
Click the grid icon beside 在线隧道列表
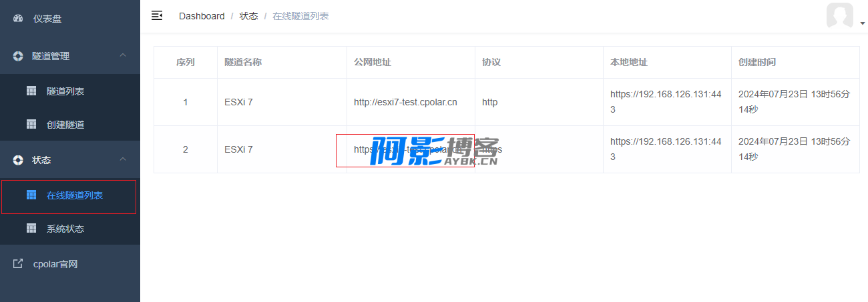[x=31, y=195]
